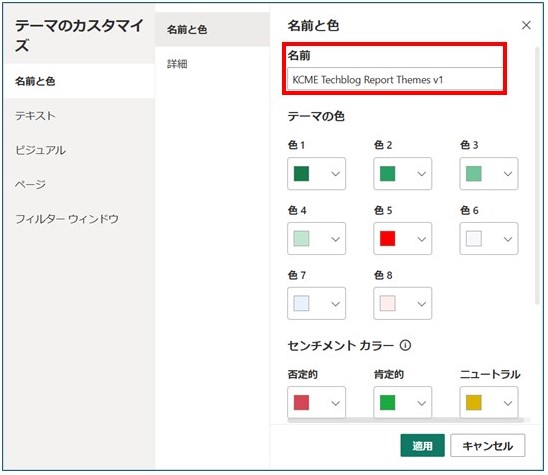This screenshot has width=548, height=475.
Task: Click the vertical scrollbar of the color pane
Action: pos(537,175)
